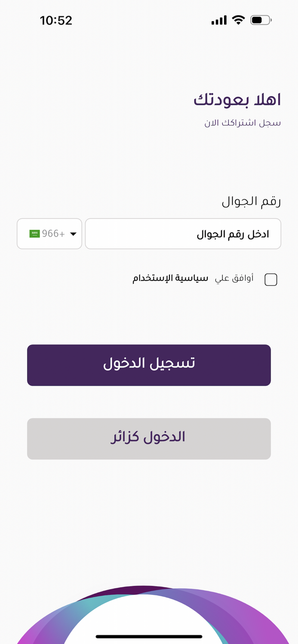Screen dimensions: 298x644
Task: Tap the battery indicator icon
Action: [x=261, y=20]
